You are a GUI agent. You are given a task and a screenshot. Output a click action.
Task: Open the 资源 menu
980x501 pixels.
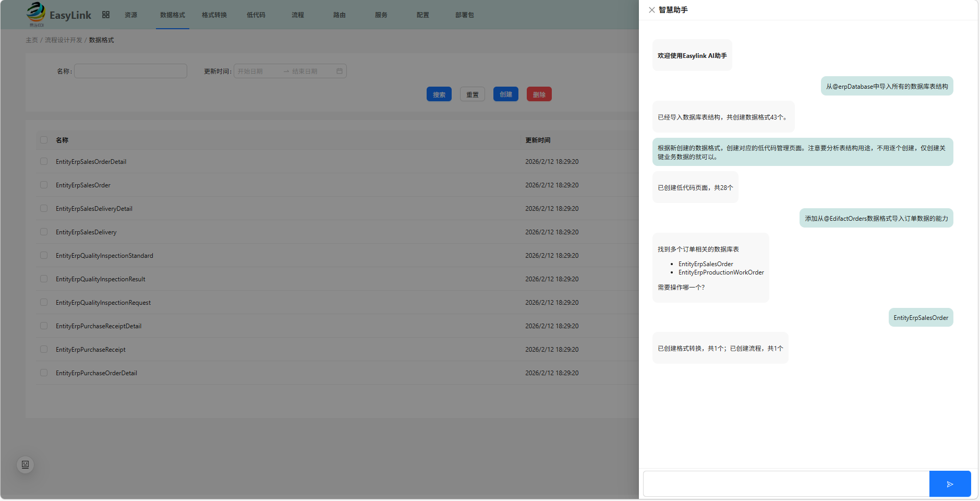click(131, 15)
